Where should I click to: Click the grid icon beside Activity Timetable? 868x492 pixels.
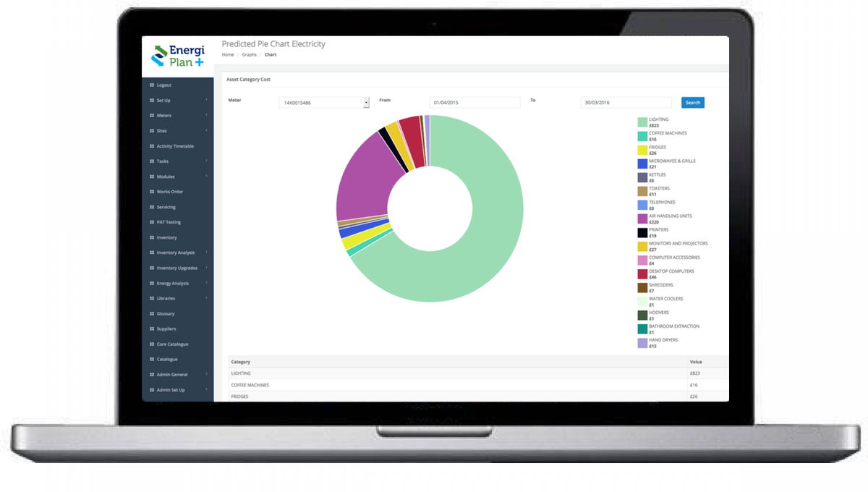point(152,146)
